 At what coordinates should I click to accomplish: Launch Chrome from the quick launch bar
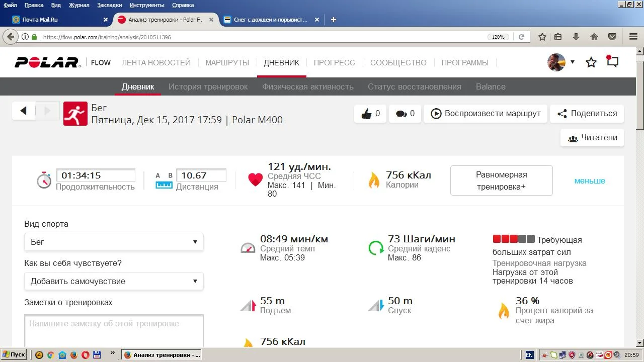coord(50,354)
